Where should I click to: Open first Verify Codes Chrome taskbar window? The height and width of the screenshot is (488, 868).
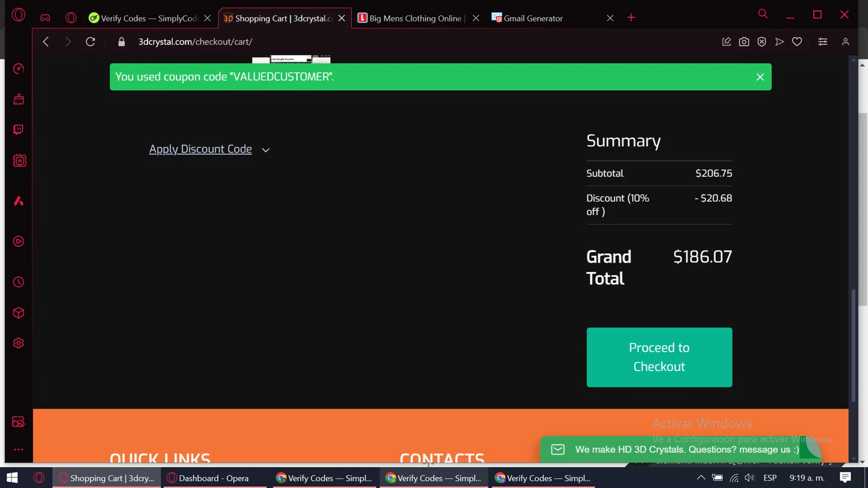324,478
